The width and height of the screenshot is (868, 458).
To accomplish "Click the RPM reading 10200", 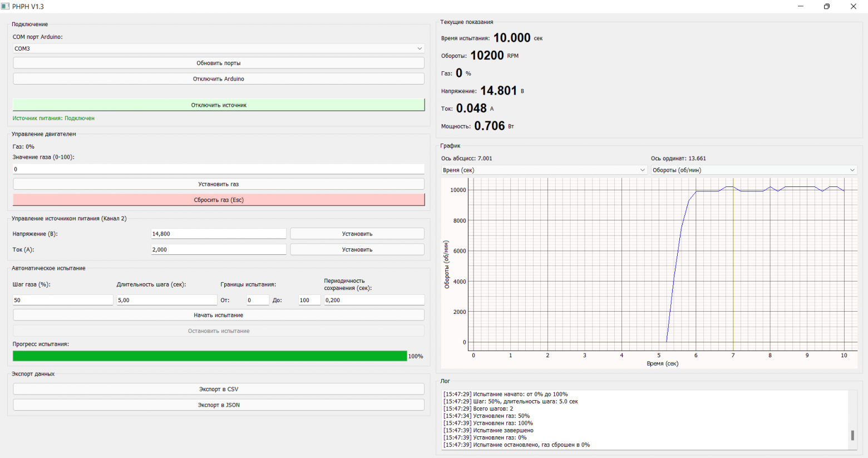I will point(487,56).
